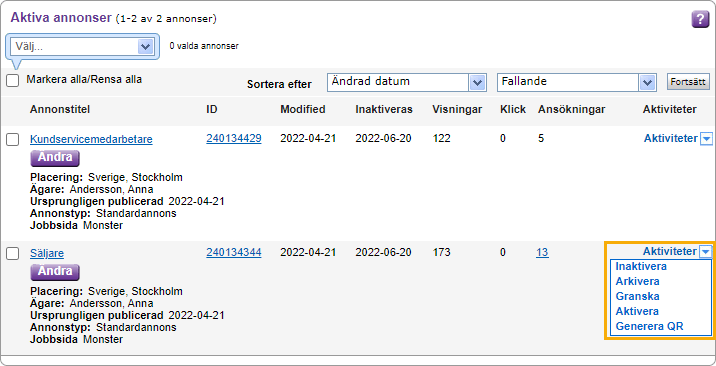Open the 13 applications link
716x366 pixels.
[x=542, y=252]
